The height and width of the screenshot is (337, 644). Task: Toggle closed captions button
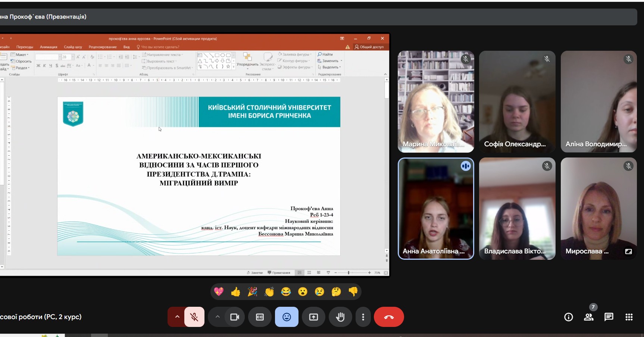[260, 317]
